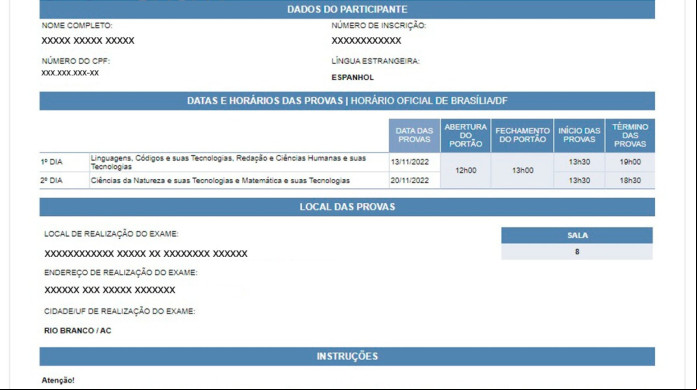This screenshot has width=697, height=390.
Task: Click the DATAS E HORÁRIOS DAS PROVAS header
Action: point(347,101)
